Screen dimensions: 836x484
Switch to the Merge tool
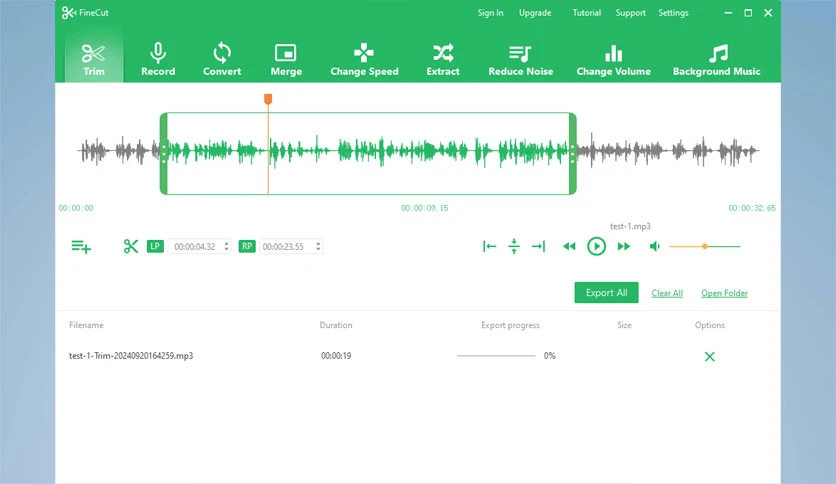coord(286,59)
